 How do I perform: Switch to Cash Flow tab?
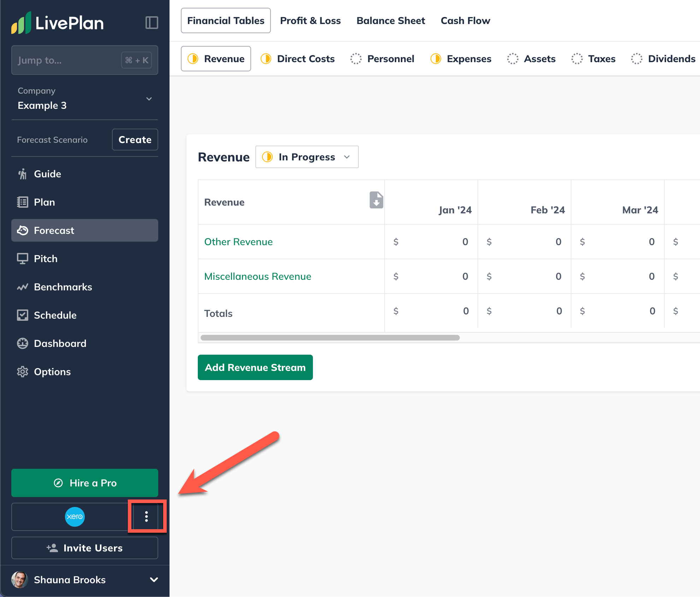click(x=465, y=20)
